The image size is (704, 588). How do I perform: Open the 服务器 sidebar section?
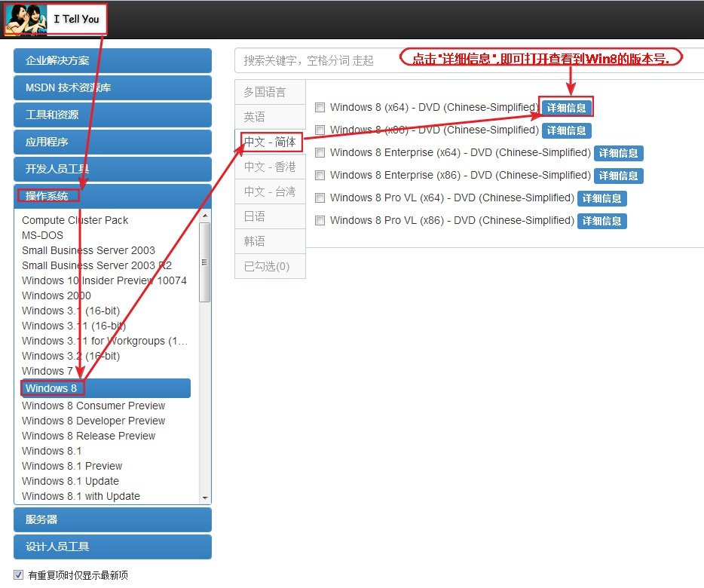112,519
